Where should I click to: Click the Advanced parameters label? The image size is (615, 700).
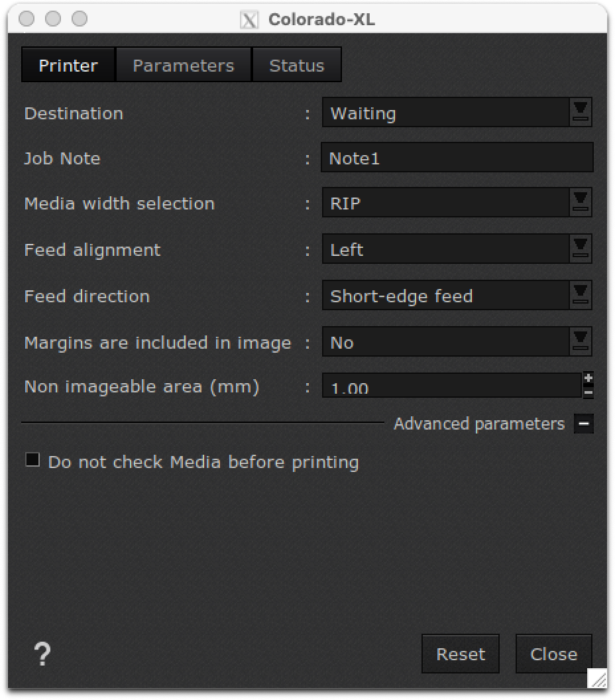(479, 424)
